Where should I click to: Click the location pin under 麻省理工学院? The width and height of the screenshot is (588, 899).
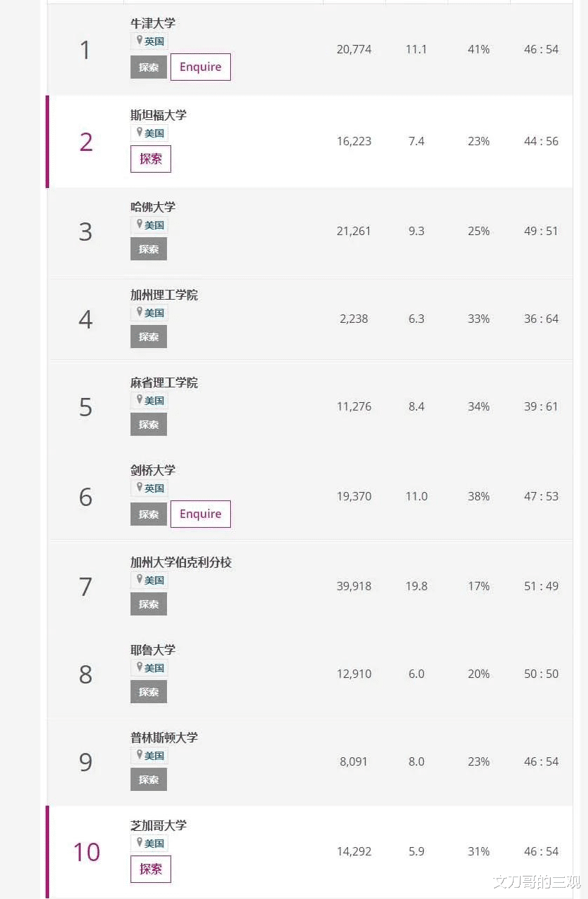[140, 400]
